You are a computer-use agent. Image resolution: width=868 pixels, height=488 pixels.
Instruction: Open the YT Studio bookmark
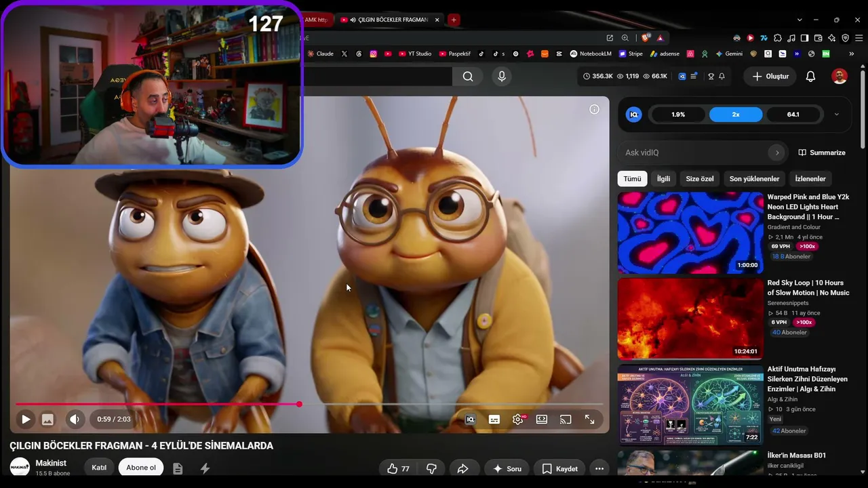tap(415, 54)
